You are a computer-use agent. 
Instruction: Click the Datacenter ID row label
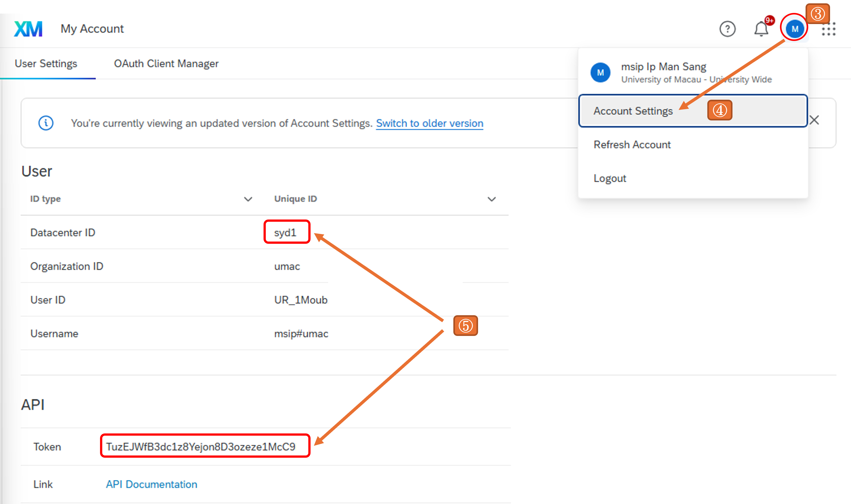coord(63,233)
